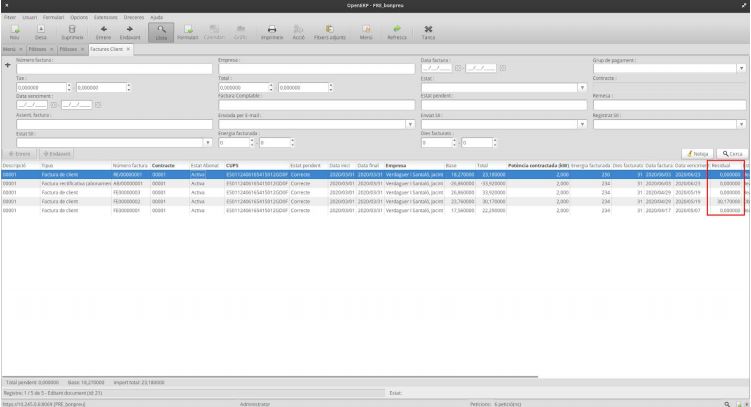The image size is (751, 407).
Task: Click the Imprimeix printer icon
Action: pos(271,32)
